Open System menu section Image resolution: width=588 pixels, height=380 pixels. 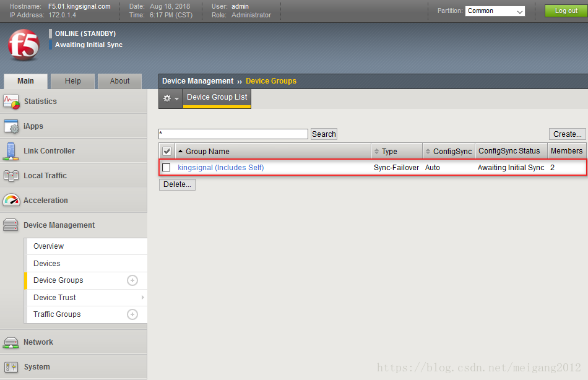coord(74,367)
